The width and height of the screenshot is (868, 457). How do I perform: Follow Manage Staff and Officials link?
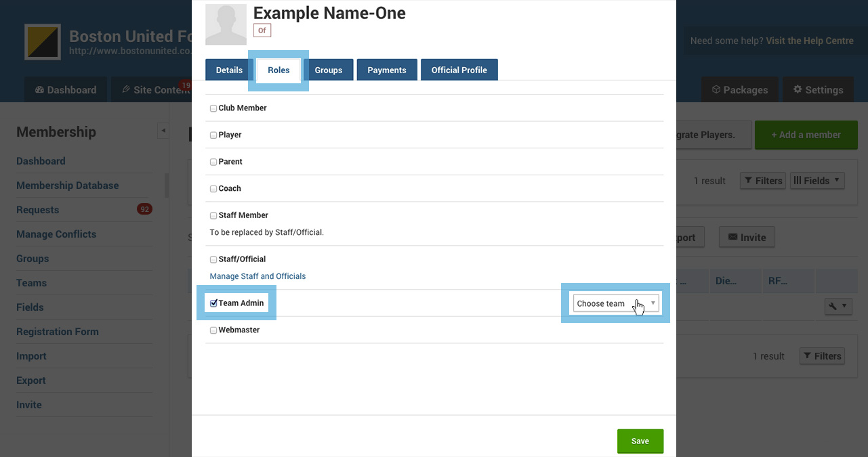[x=257, y=276]
